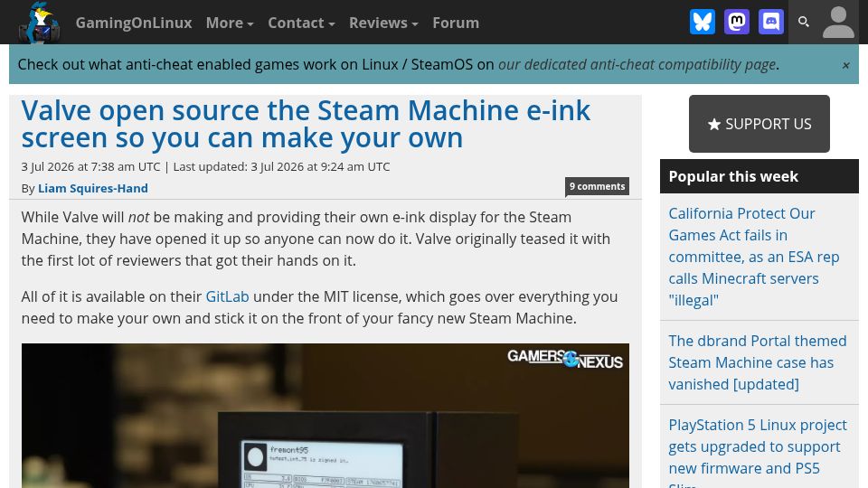Click the Popular this week heading

(733, 176)
